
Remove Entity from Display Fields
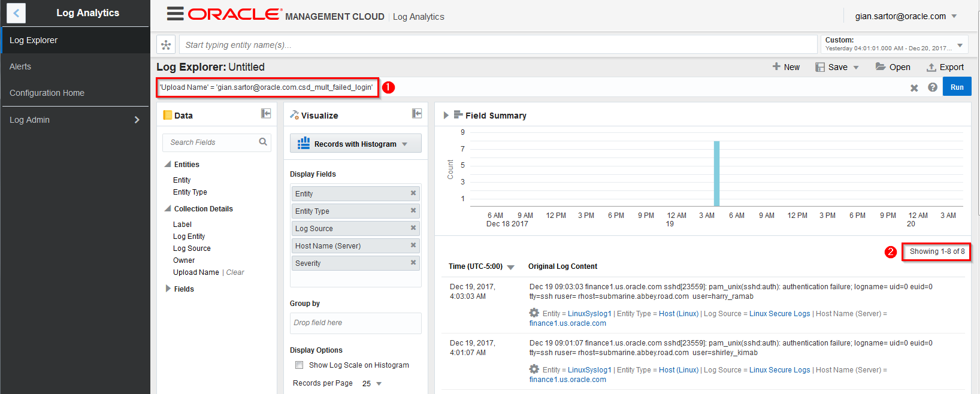(x=413, y=193)
